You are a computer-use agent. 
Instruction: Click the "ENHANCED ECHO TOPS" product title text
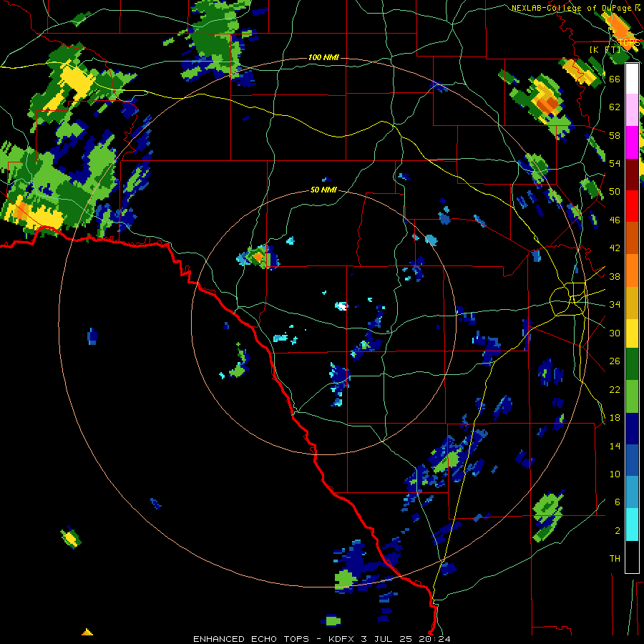[x=251, y=639]
